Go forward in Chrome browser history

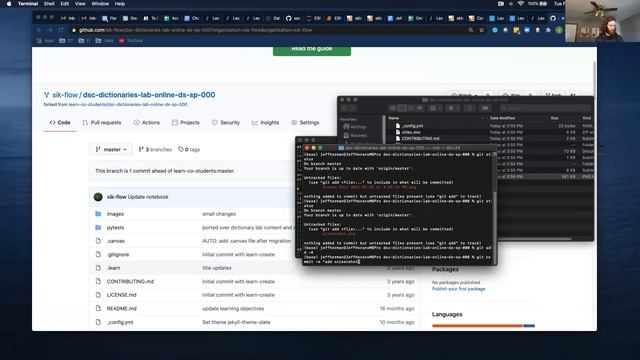coord(50,30)
